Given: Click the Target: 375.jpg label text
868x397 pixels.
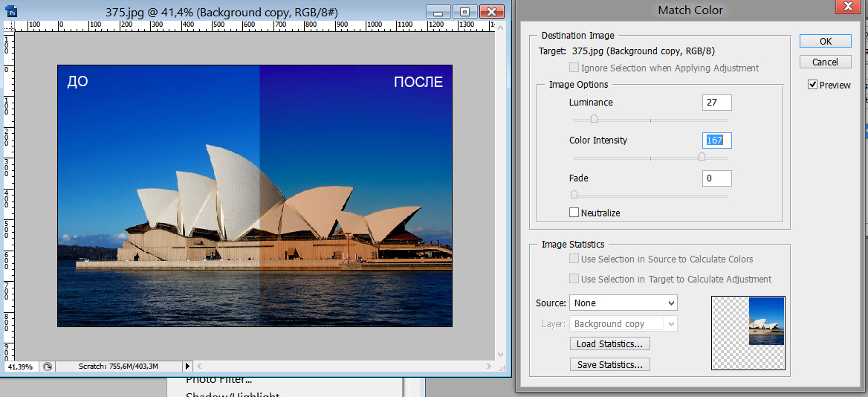Looking at the screenshot, I should point(626,51).
